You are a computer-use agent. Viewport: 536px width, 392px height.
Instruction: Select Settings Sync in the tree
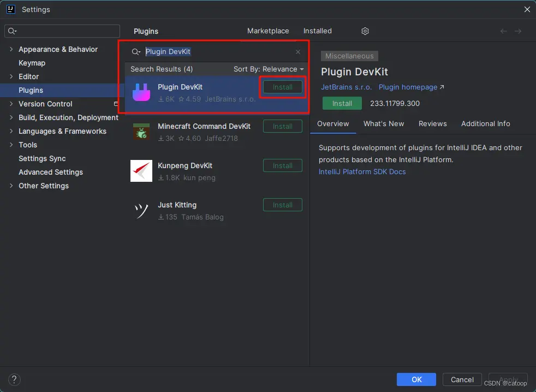tap(42, 158)
